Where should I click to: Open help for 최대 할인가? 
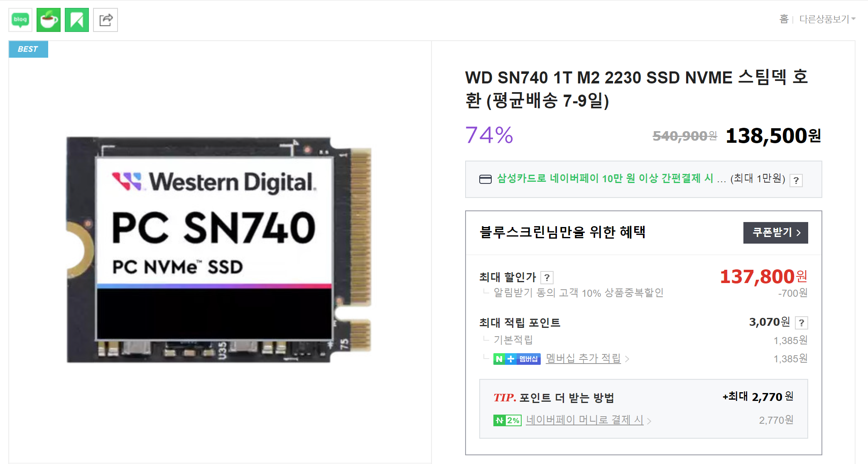[547, 277]
